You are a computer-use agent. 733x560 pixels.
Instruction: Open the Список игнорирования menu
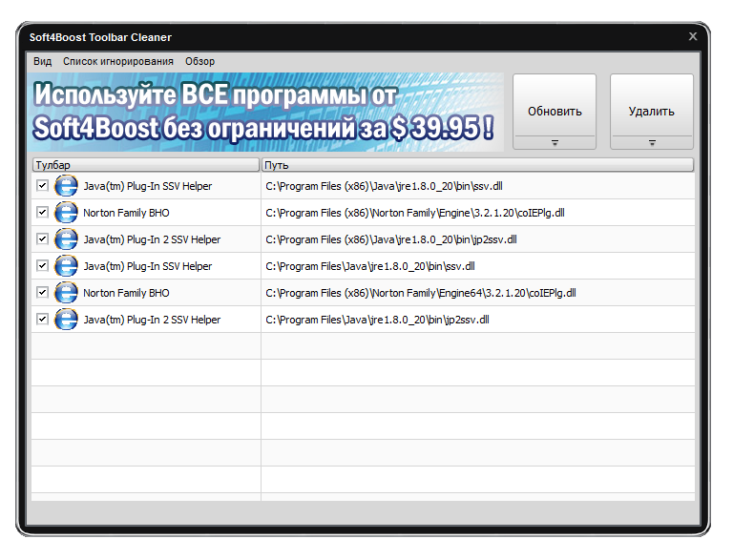pos(118,61)
